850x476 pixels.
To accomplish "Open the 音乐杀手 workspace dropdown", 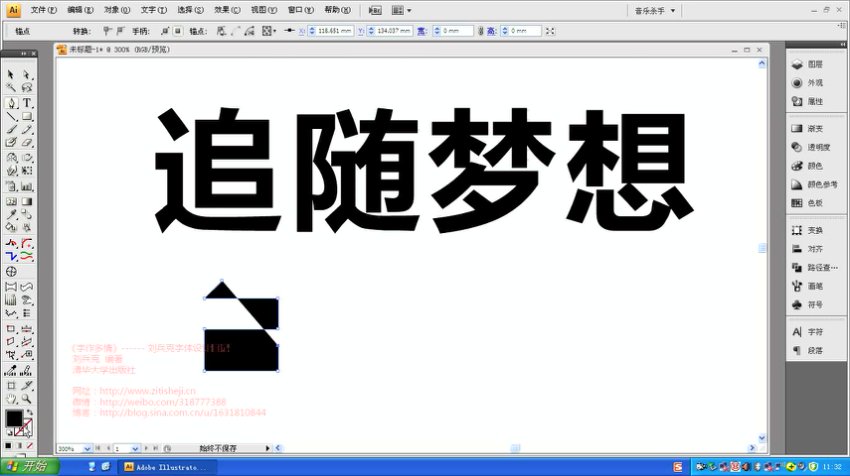I will (x=656, y=10).
